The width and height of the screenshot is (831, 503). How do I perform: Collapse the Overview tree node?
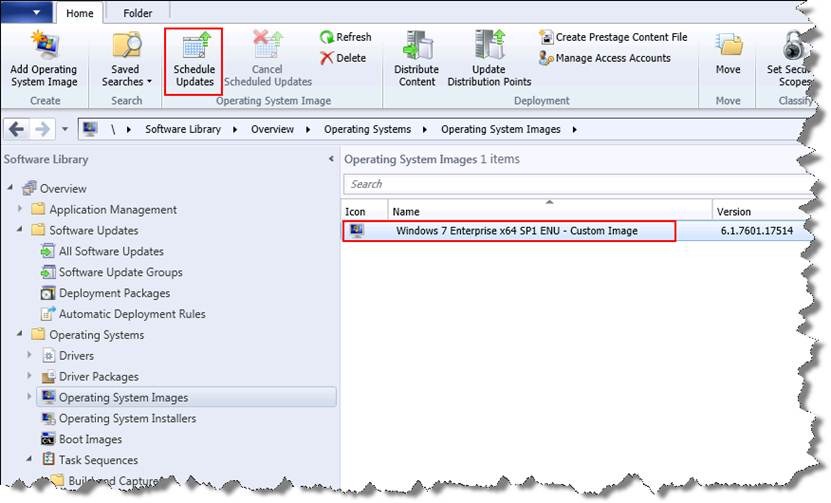(x=10, y=188)
